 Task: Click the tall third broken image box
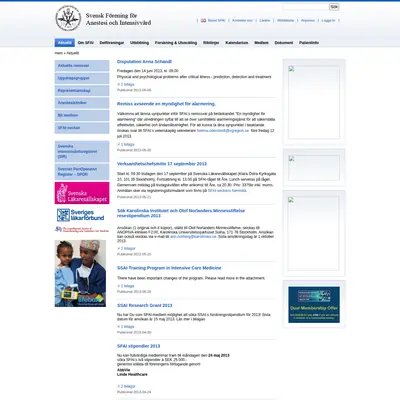click(x=313, y=233)
